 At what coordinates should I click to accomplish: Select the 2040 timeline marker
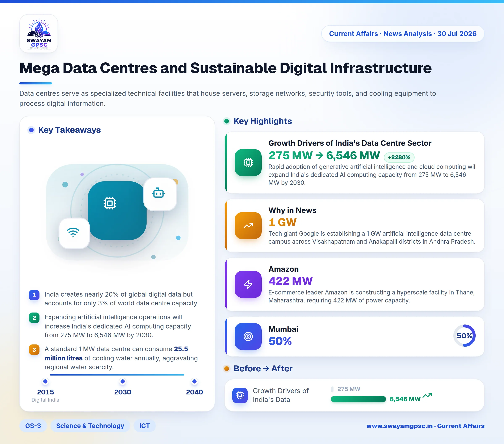pos(194,382)
